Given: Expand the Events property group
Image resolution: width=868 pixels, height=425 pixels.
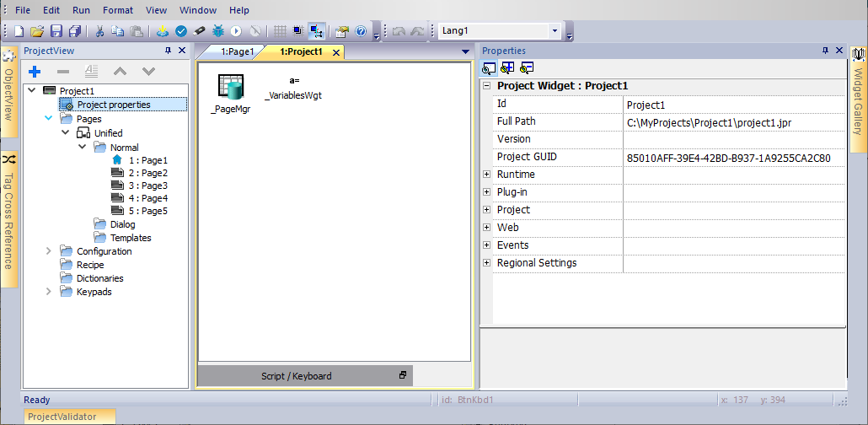Looking at the screenshot, I should (x=486, y=245).
